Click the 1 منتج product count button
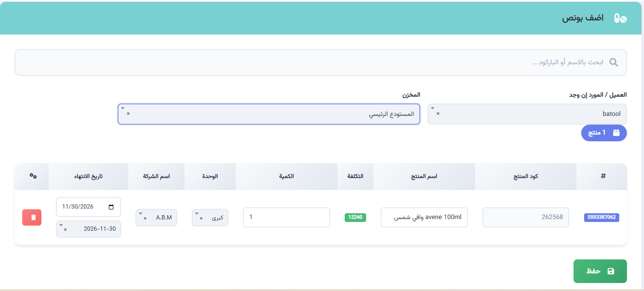The width and height of the screenshot is (644, 291). (604, 133)
